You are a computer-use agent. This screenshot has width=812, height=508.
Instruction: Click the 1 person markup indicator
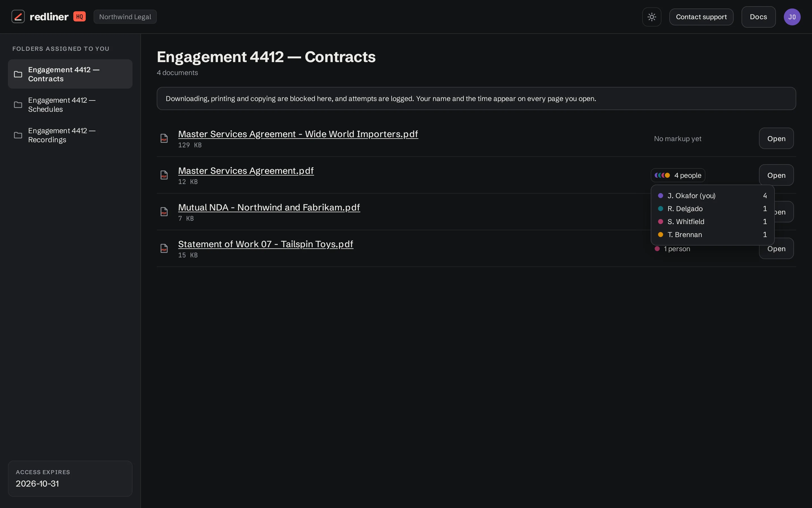(x=672, y=249)
